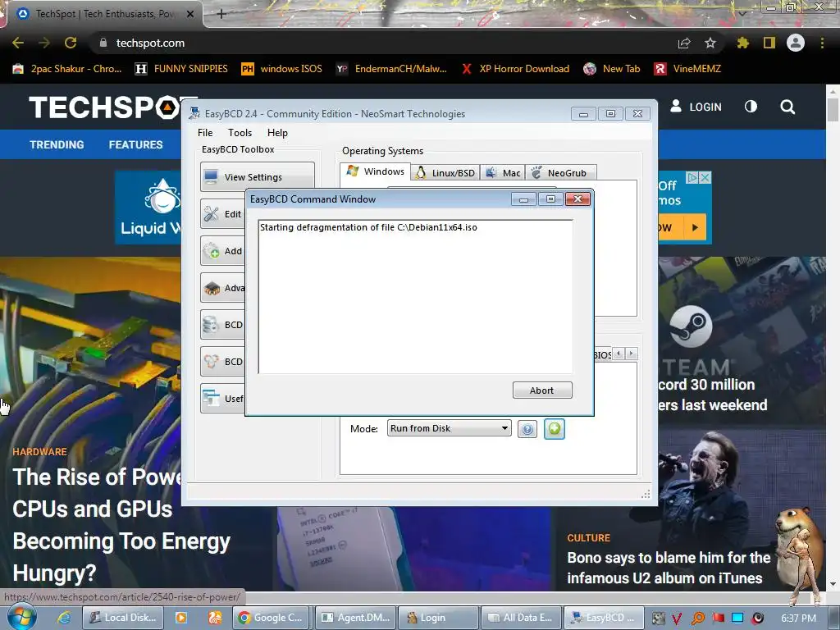Click TechSpot LOGIN link
The image size is (840, 630).
click(696, 107)
